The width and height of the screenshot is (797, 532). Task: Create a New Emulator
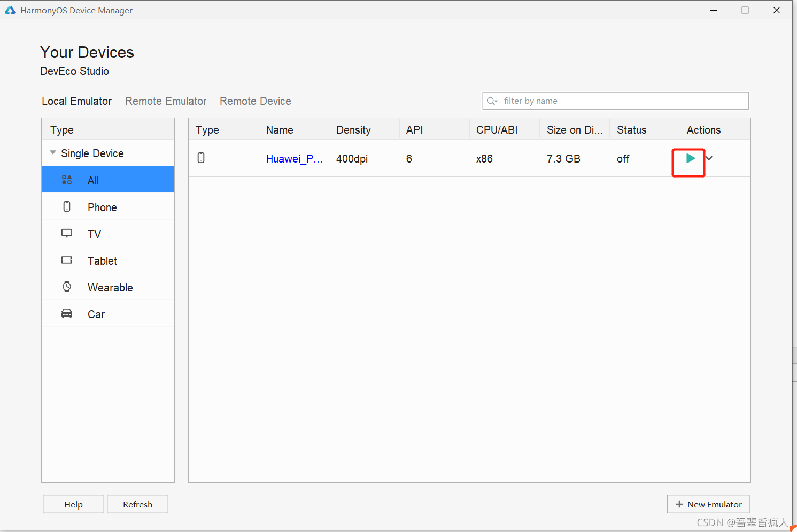click(708, 504)
